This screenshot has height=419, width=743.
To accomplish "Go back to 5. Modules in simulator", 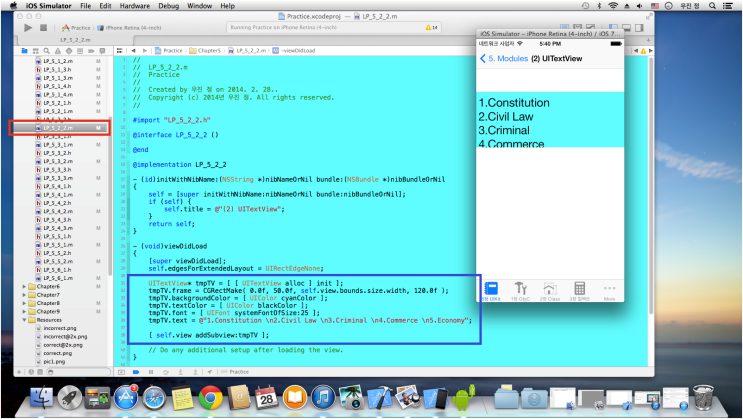I will click(x=503, y=59).
